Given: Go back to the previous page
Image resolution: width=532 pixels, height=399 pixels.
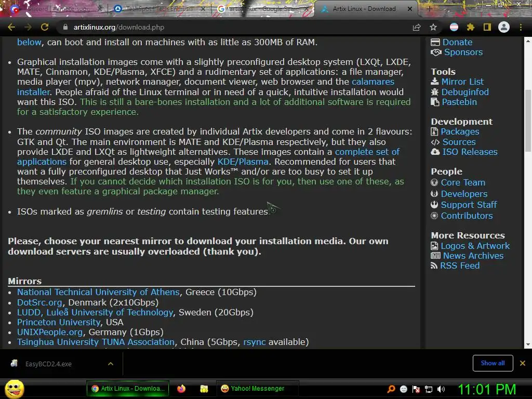Looking at the screenshot, I should [11, 27].
